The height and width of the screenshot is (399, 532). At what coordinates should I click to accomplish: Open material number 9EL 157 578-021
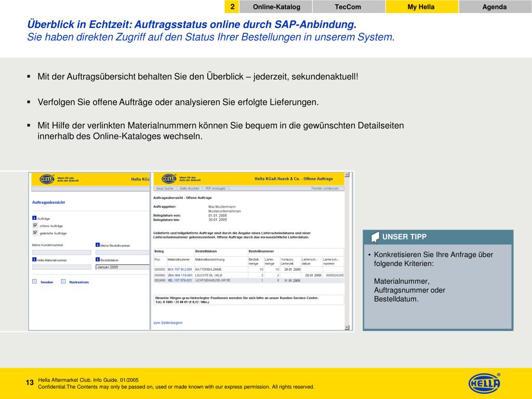[x=180, y=281]
